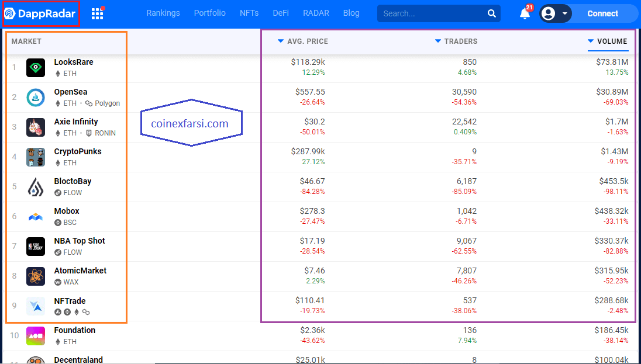Open the NFTs menu item
This screenshot has width=641, height=364.
pos(249,13)
